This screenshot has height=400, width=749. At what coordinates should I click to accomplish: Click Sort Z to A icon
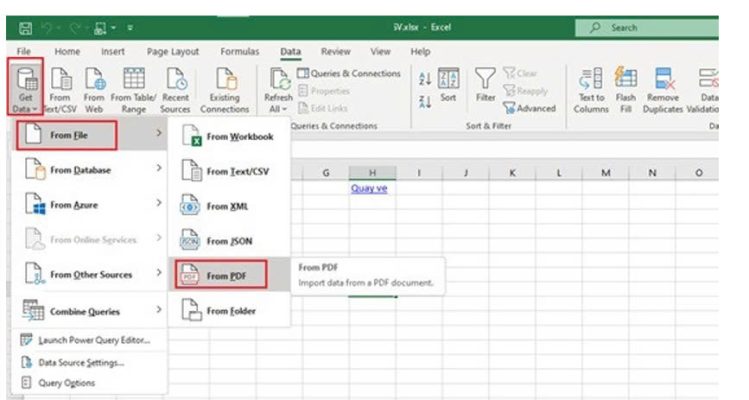pyautogui.click(x=425, y=101)
